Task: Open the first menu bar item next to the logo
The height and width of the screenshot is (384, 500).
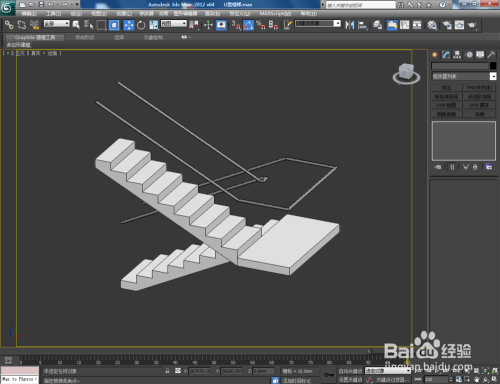Action: click(29, 14)
